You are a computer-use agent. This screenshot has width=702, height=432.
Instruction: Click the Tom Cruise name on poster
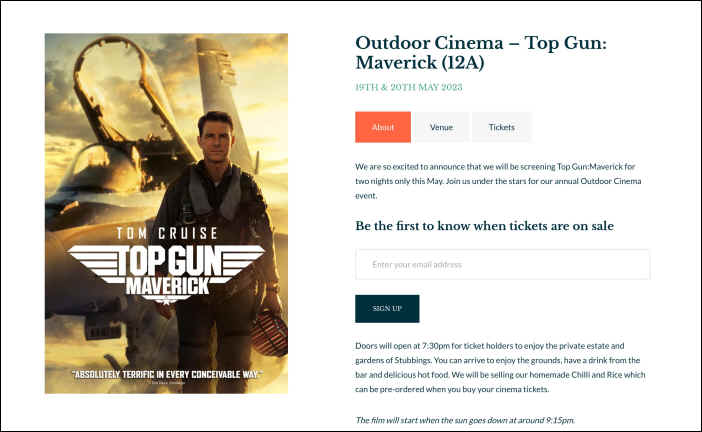pyautogui.click(x=167, y=233)
